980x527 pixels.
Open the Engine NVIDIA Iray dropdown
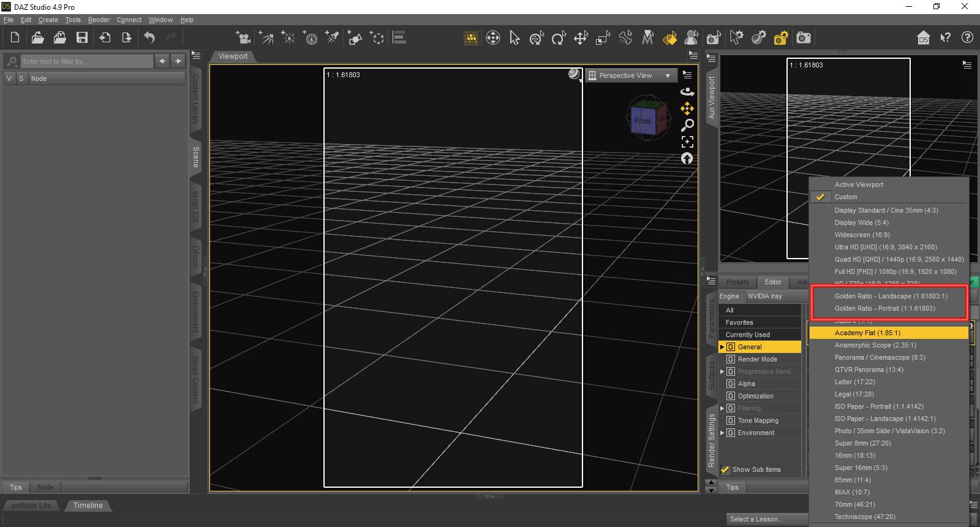click(775, 296)
